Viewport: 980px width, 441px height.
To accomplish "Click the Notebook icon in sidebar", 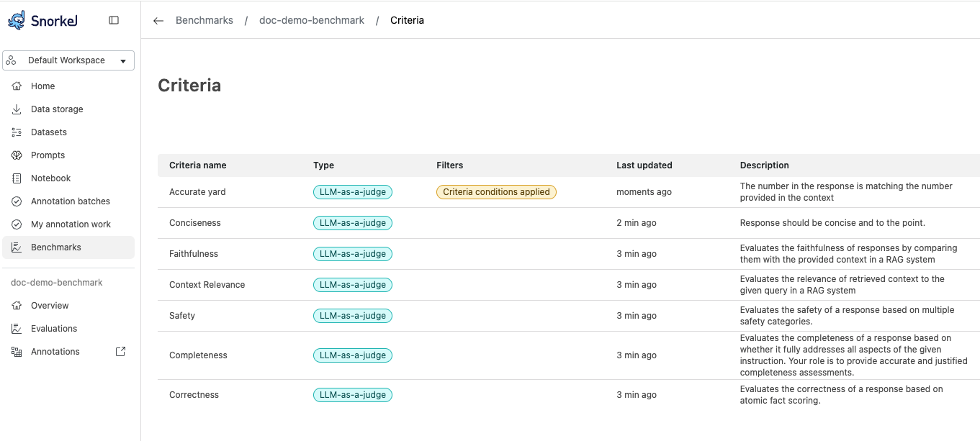I will 17,178.
